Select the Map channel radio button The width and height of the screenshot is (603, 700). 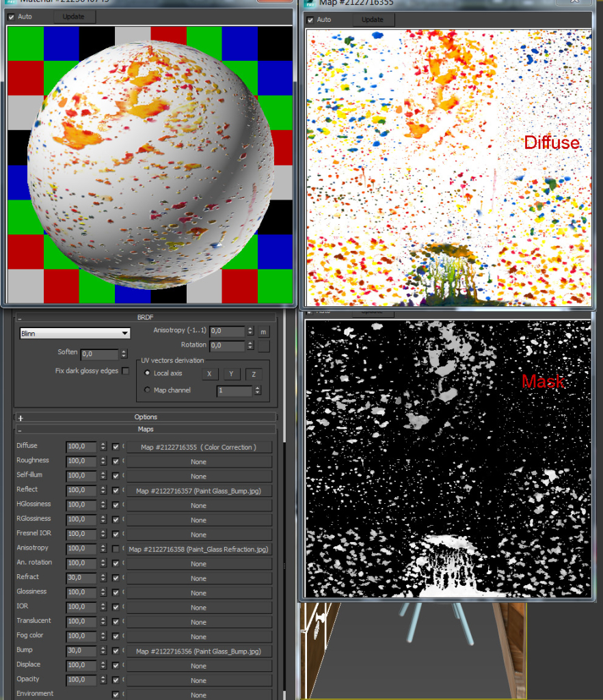[x=147, y=390]
